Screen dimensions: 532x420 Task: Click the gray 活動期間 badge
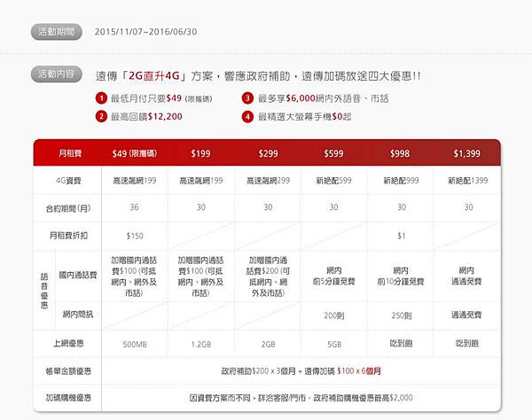(57, 32)
